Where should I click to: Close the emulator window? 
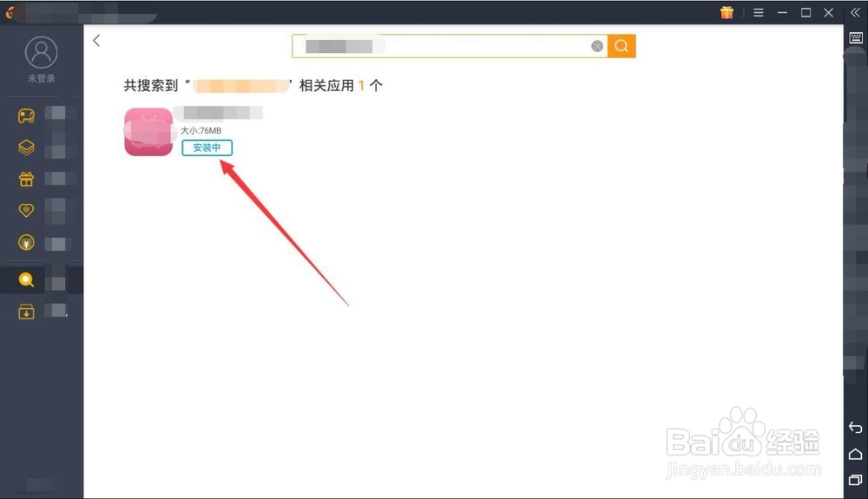click(829, 12)
